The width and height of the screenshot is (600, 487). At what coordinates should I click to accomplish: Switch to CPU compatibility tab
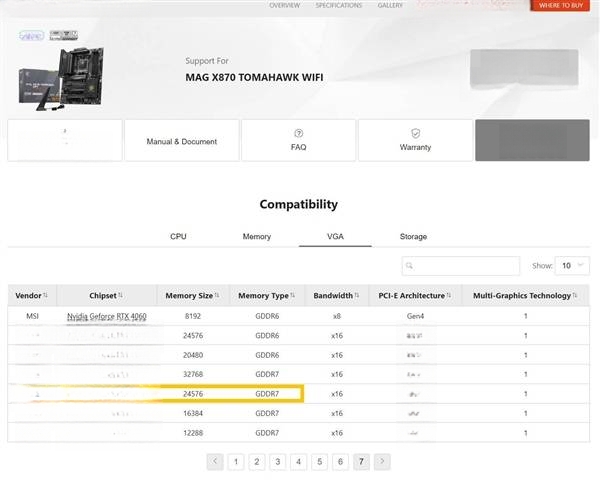[x=178, y=236]
